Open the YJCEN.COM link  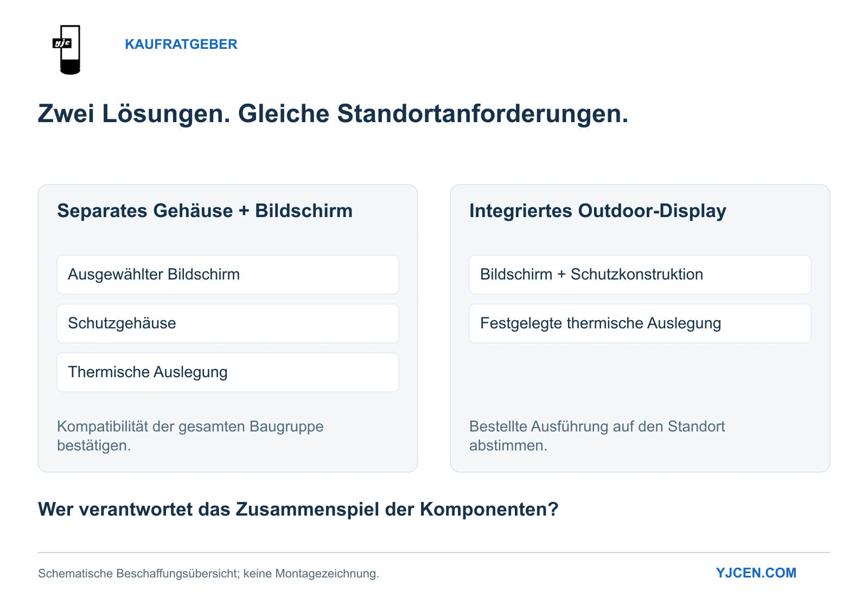click(756, 573)
